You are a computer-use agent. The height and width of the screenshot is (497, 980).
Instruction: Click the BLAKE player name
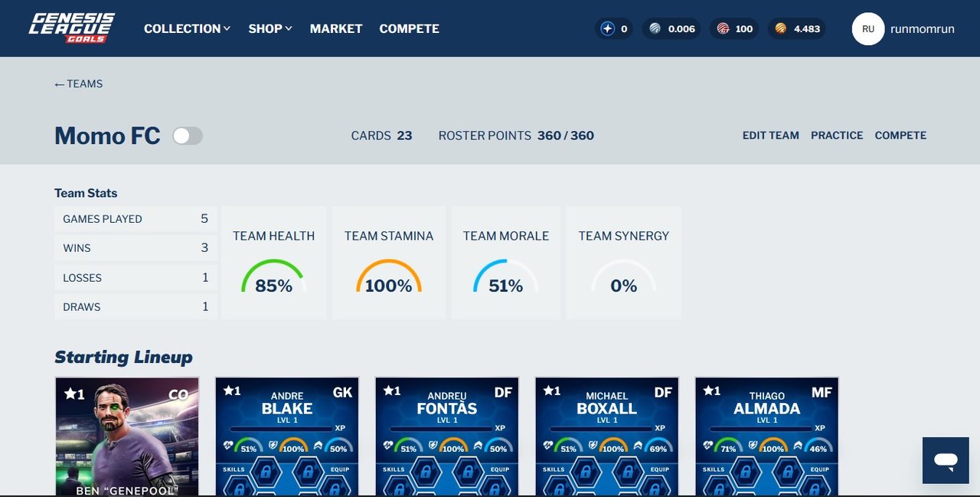click(287, 408)
